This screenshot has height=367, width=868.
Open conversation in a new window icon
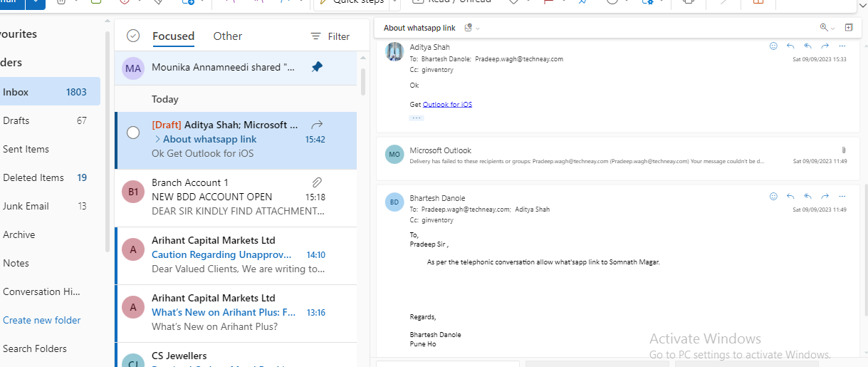(x=848, y=28)
